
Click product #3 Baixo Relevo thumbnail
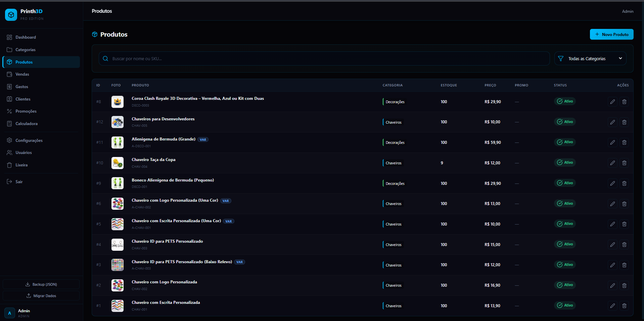pos(118,265)
